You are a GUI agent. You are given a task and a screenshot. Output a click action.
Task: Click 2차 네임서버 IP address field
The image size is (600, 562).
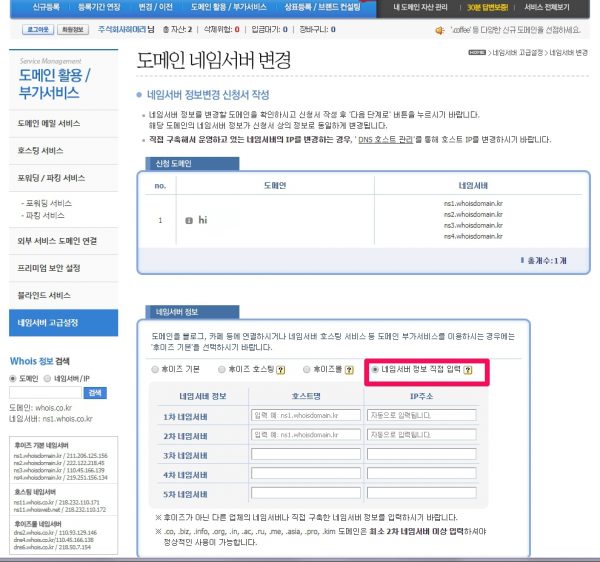[422, 435]
